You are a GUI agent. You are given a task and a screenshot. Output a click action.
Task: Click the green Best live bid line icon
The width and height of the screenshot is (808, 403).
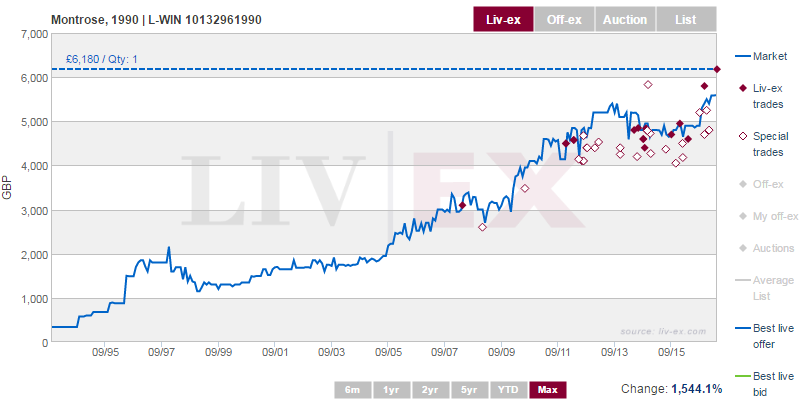tap(741, 376)
